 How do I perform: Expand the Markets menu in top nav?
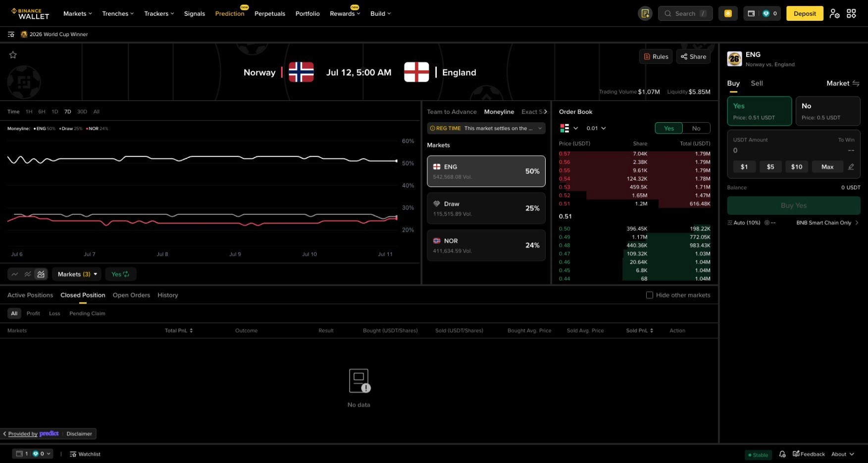[78, 13]
